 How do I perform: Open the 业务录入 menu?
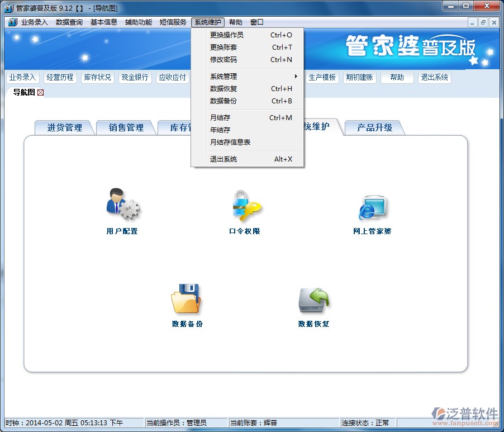[x=35, y=22]
